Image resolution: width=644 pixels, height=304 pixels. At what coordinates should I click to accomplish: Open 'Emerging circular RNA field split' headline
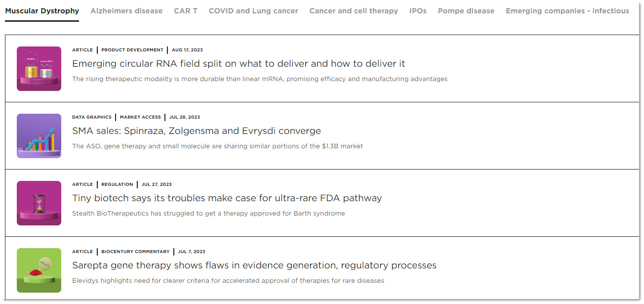coord(239,64)
